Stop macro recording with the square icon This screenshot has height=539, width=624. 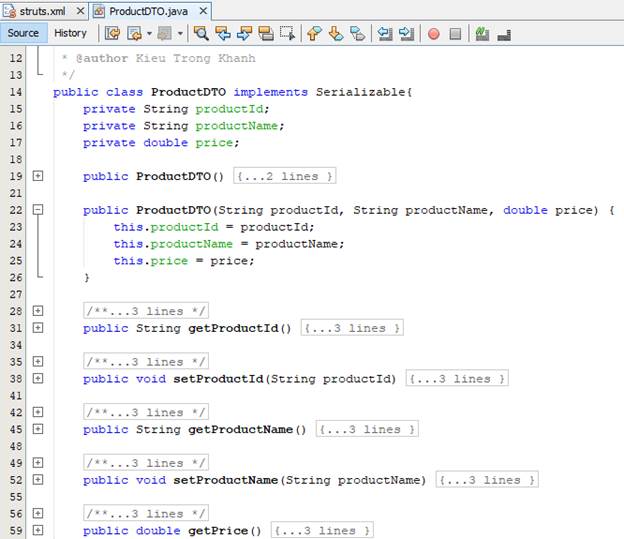[x=455, y=34]
